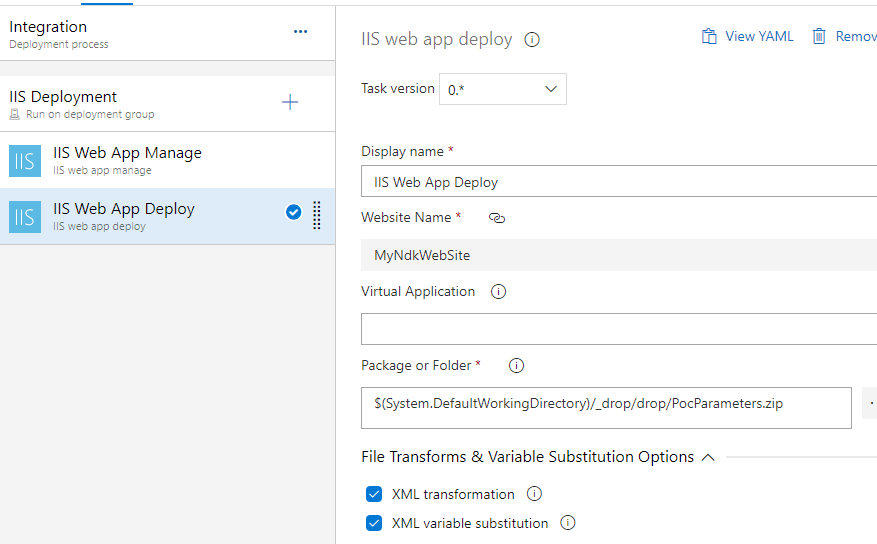Click the View YAML link
The height and width of the screenshot is (544, 877).
tap(748, 36)
